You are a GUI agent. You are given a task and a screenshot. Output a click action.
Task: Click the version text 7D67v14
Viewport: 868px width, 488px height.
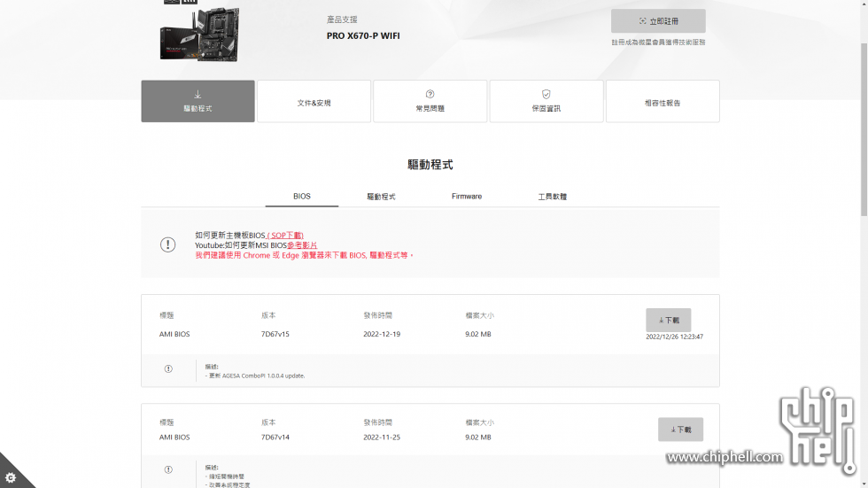click(275, 438)
